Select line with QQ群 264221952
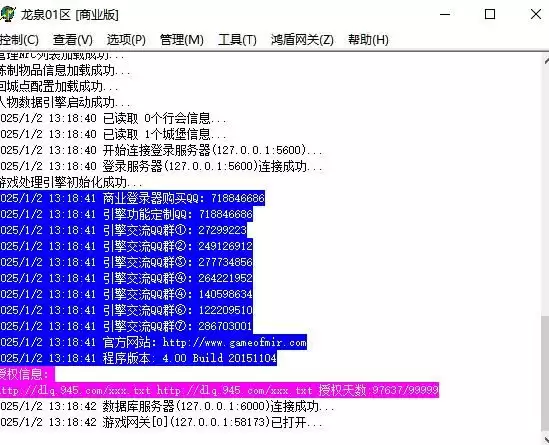This screenshot has height=445, width=549. [126, 278]
